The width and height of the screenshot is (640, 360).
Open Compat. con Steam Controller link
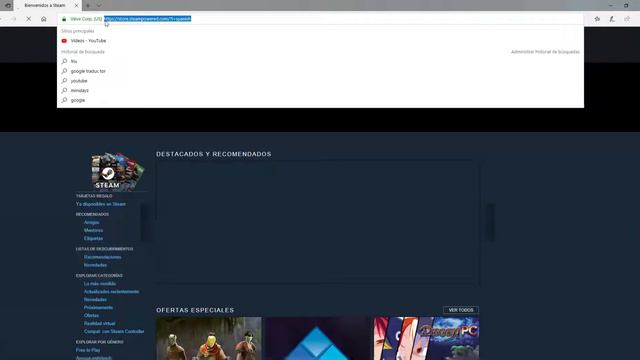(x=114, y=331)
